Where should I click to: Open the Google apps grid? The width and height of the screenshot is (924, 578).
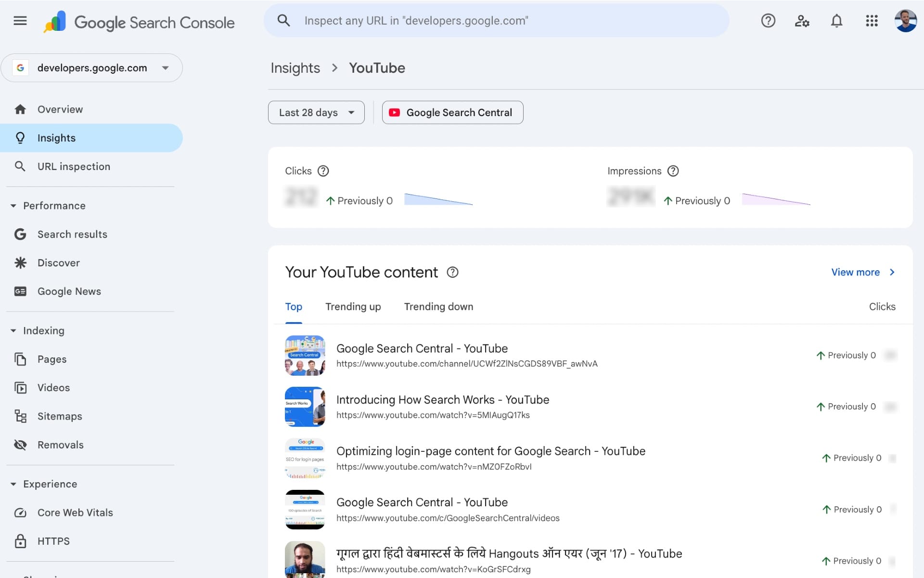872,21
